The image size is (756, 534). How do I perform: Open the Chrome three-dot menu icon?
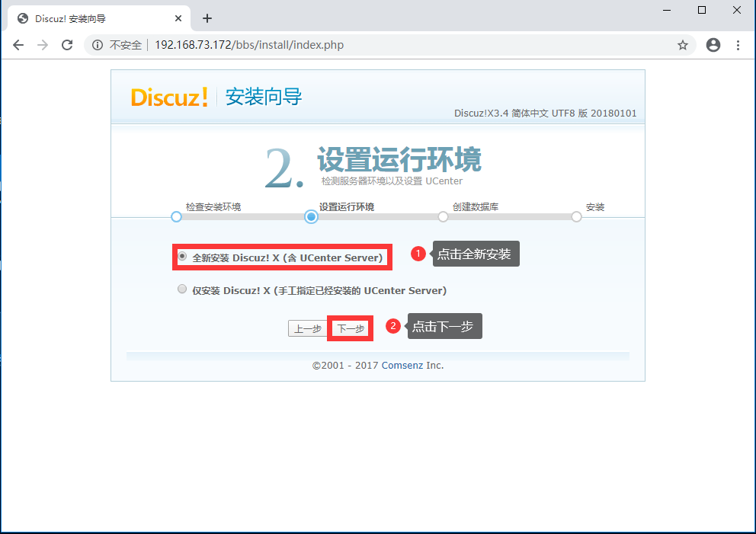point(738,45)
